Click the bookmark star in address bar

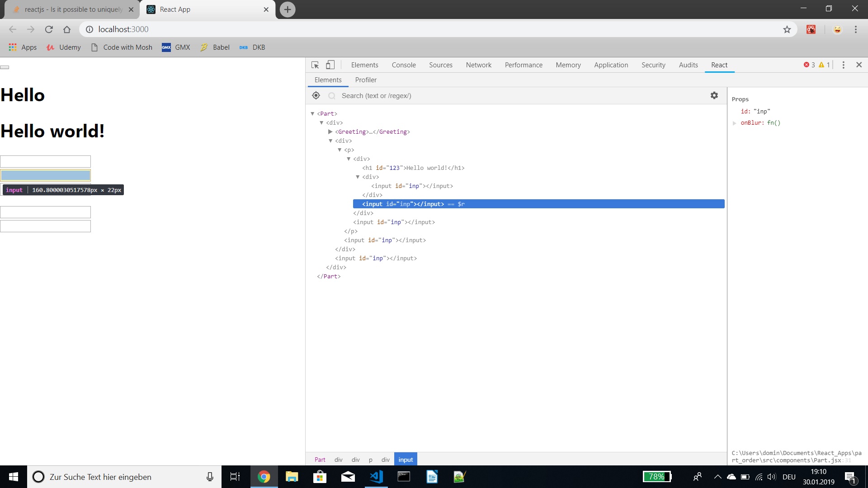[787, 29]
